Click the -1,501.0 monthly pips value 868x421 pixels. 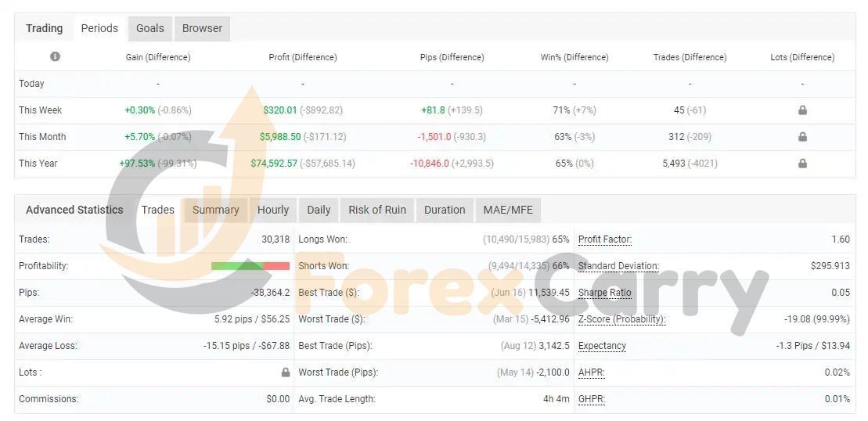coord(434,137)
